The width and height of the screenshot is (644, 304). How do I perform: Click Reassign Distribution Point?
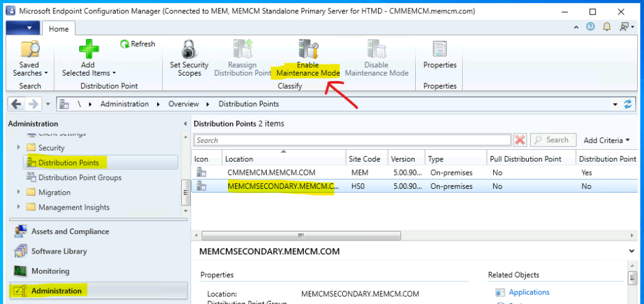pyautogui.click(x=242, y=59)
